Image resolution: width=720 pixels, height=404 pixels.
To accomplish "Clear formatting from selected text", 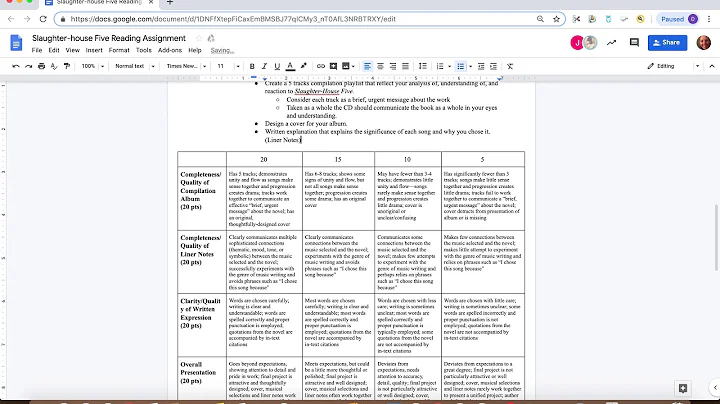I will [x=510, y=66].
